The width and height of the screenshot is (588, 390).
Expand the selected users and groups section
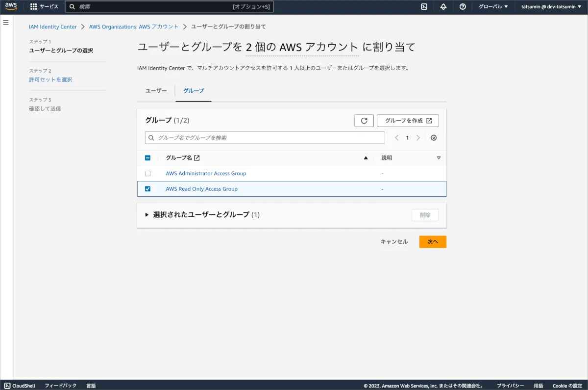point(147,215)
